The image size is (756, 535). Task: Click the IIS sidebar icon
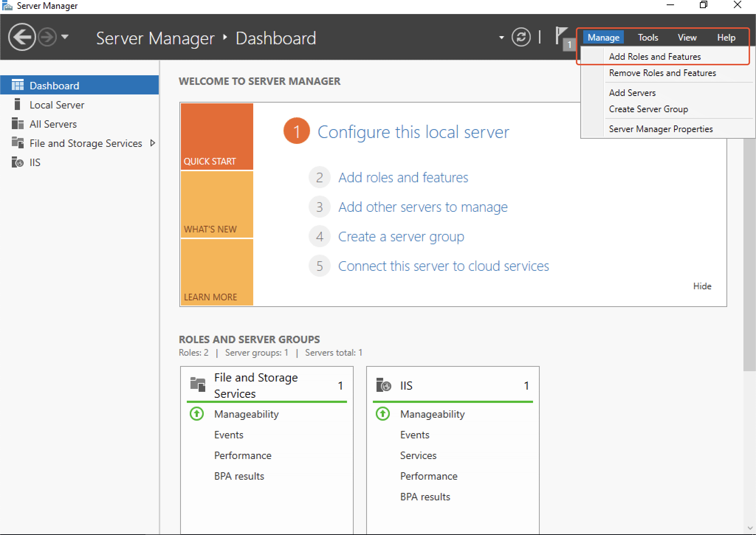pos(17,162)
